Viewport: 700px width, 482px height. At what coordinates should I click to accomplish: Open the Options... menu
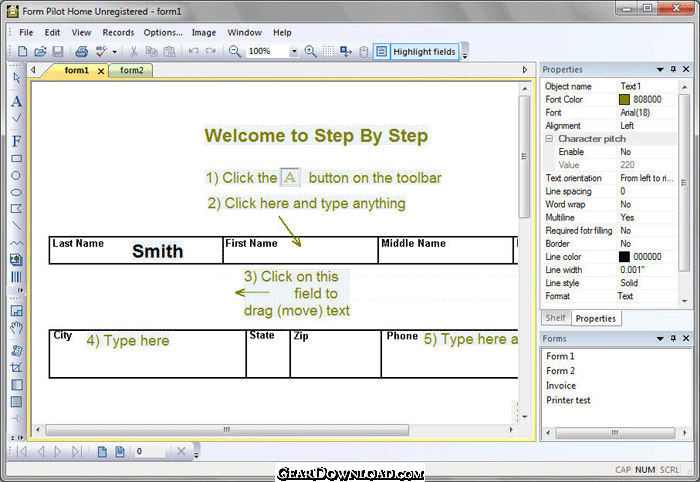(163, 33)
